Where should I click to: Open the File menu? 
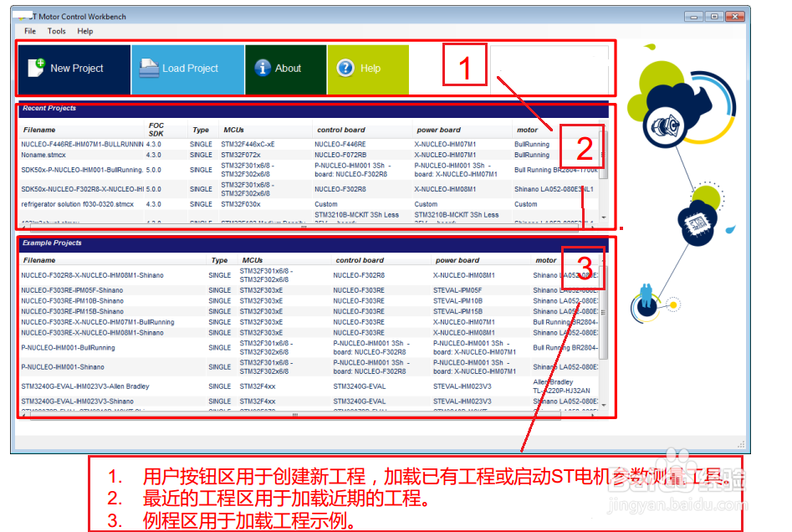tap(30, 31)
